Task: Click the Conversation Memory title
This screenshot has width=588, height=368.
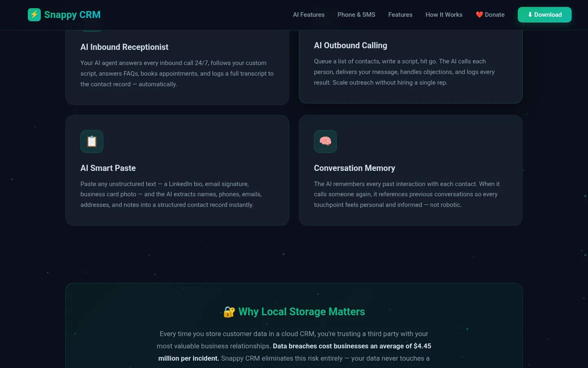Action: point(354,168)
